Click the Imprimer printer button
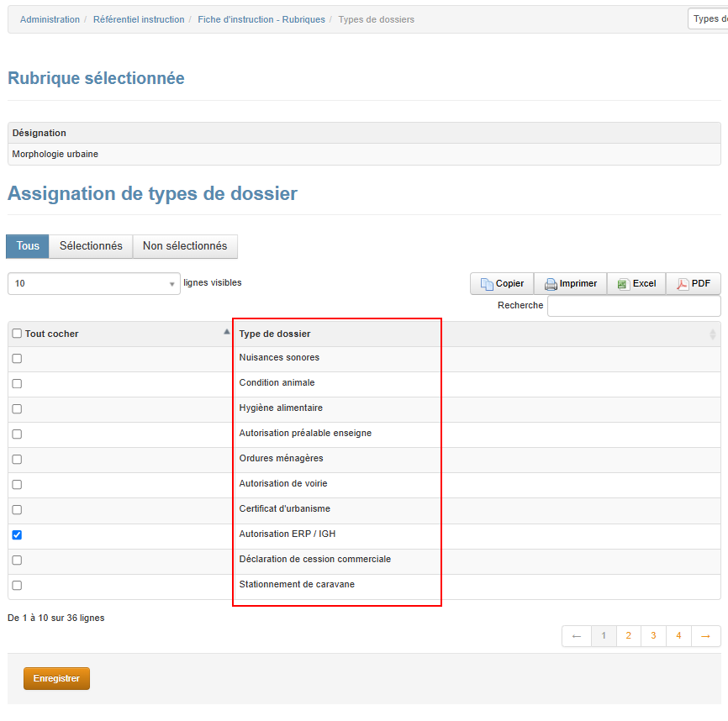Viewport: 728px width, 721px height. click(x=570, y=284)
